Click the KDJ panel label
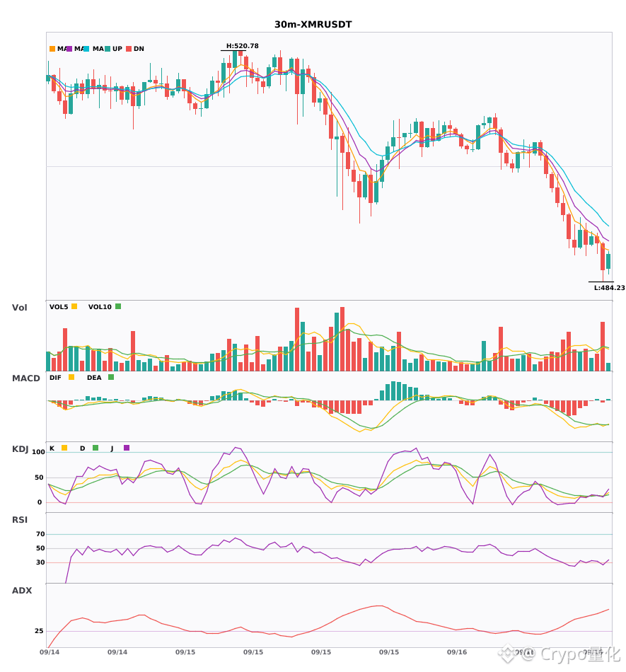Screen dimensions: 626x672 20,449
